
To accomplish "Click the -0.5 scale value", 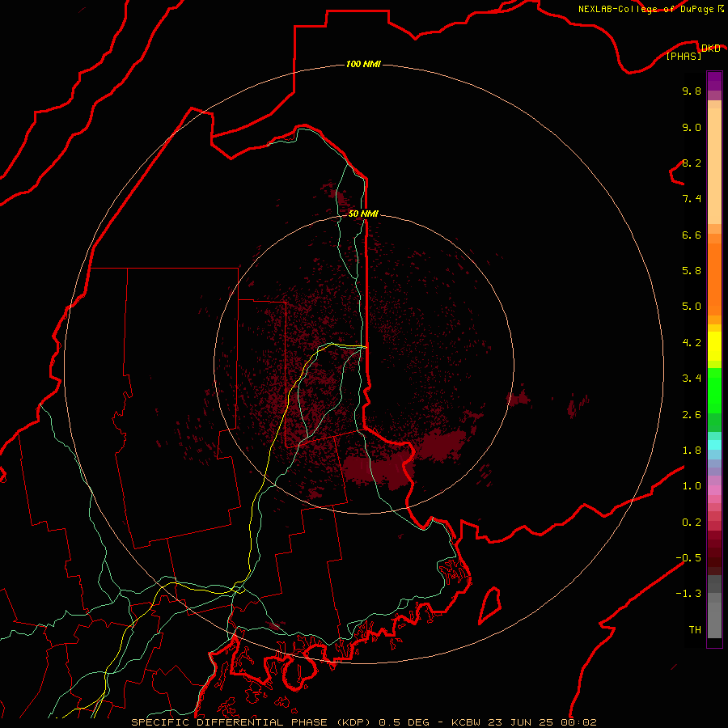I will 688,557.
